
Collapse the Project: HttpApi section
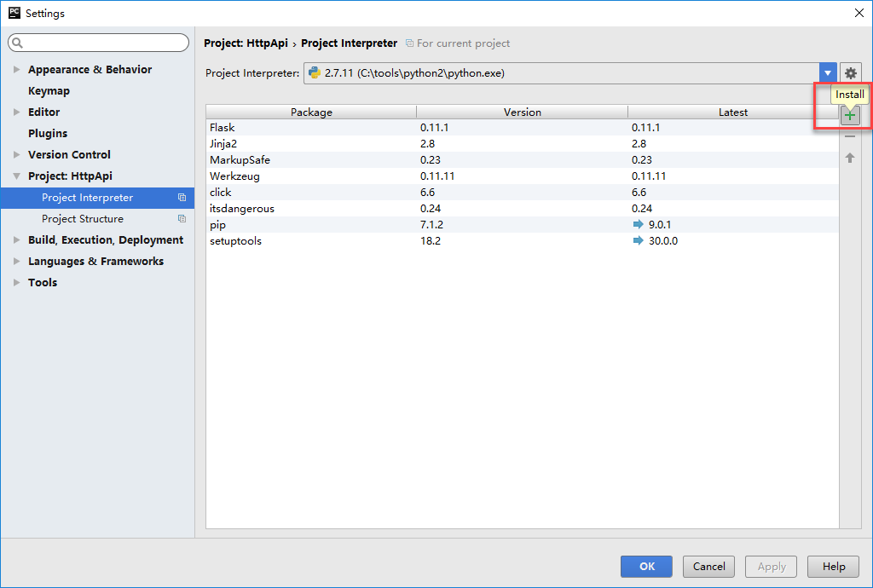click(x=17, y=176)
